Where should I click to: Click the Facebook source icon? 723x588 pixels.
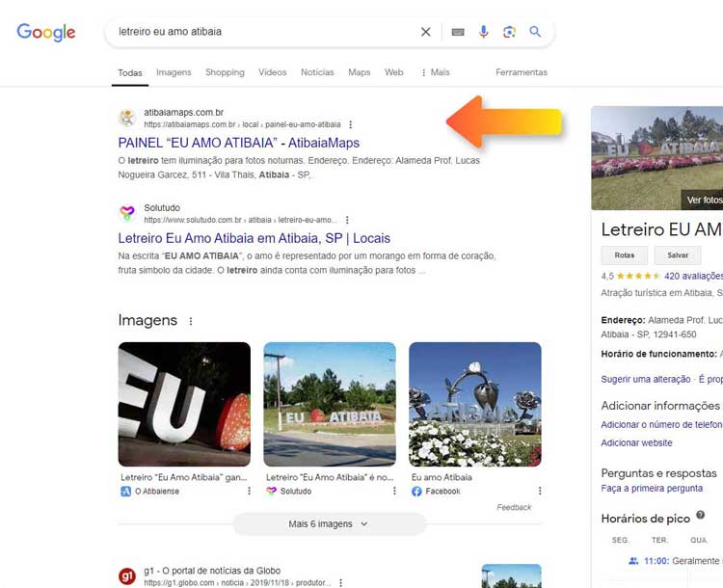pyautogui.click(x=416, y=492)
